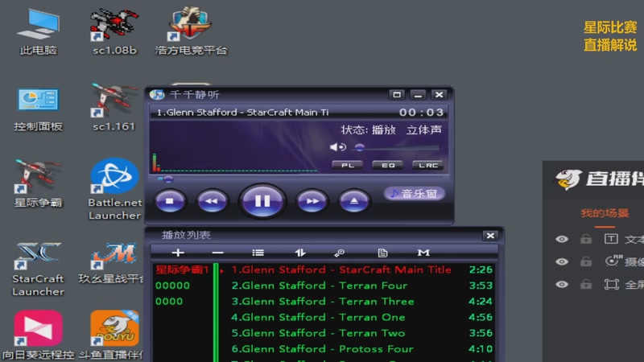Screen dimensions: 644x362
Task: Open the playlist search/find icon
Action: tap(339, 253)
